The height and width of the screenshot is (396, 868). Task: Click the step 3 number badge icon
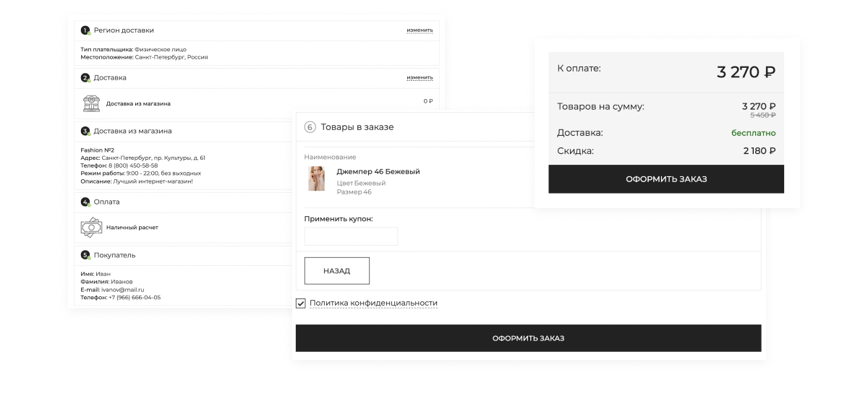click(85, 131)
